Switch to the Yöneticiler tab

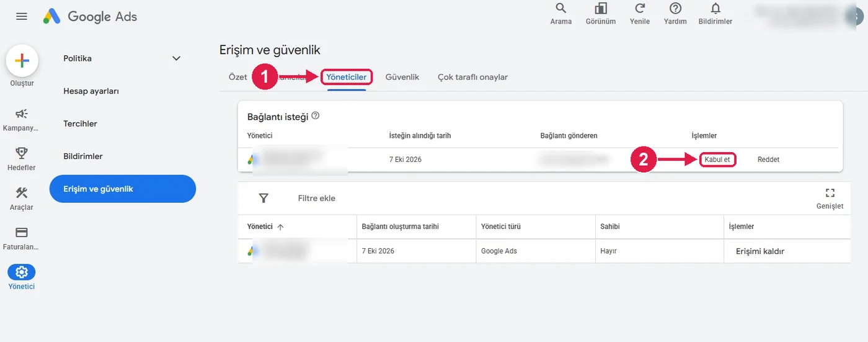[347, 77]
